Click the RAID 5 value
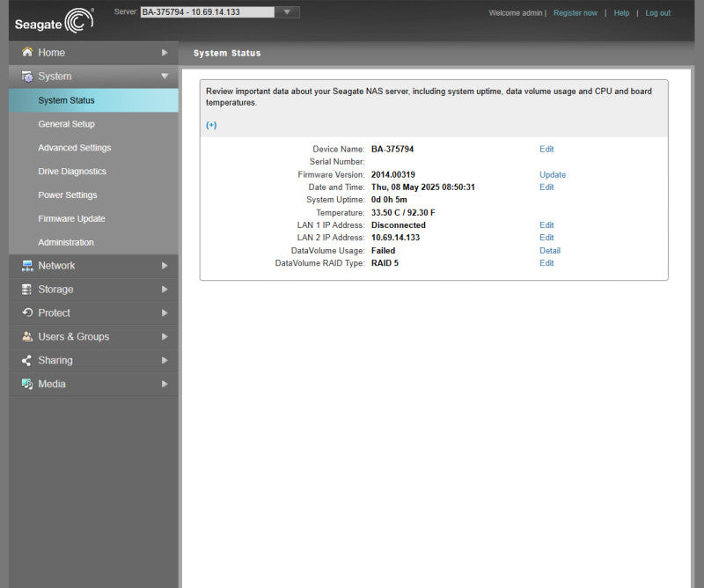Viewport: 704px width, 588px height. point(385,263)
